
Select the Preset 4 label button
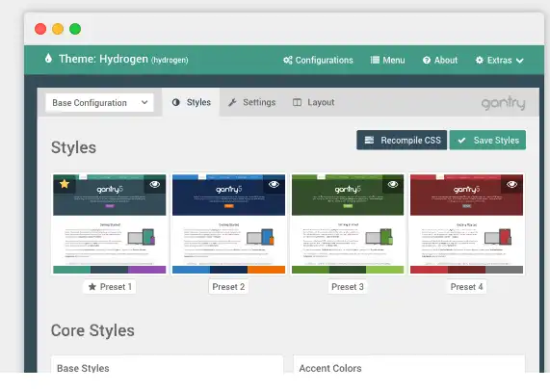coord(466,287)
